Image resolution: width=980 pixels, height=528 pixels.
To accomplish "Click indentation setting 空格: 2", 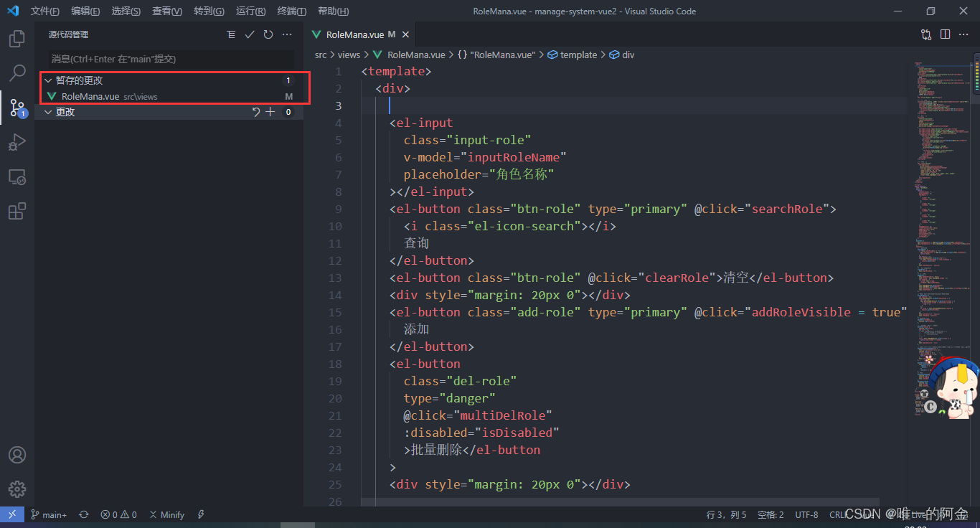I will [771, 514].
